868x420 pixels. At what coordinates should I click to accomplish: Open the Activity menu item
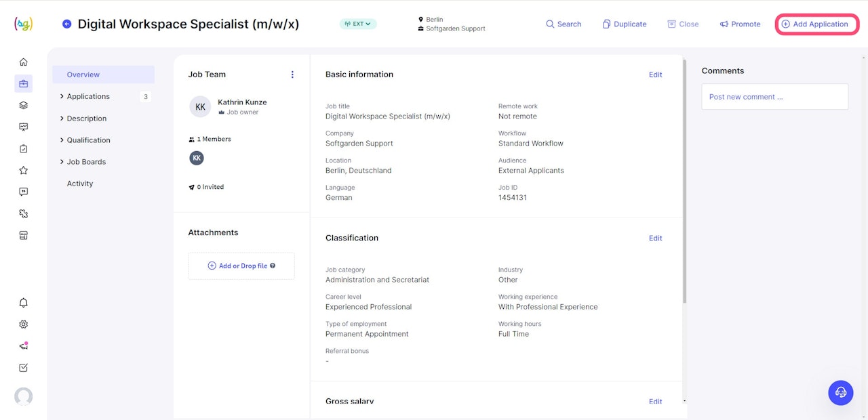click(x=80, y=184)
